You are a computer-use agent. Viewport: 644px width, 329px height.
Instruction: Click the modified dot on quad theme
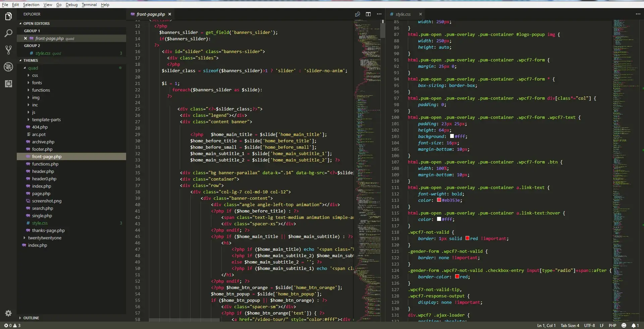(120, 68)
